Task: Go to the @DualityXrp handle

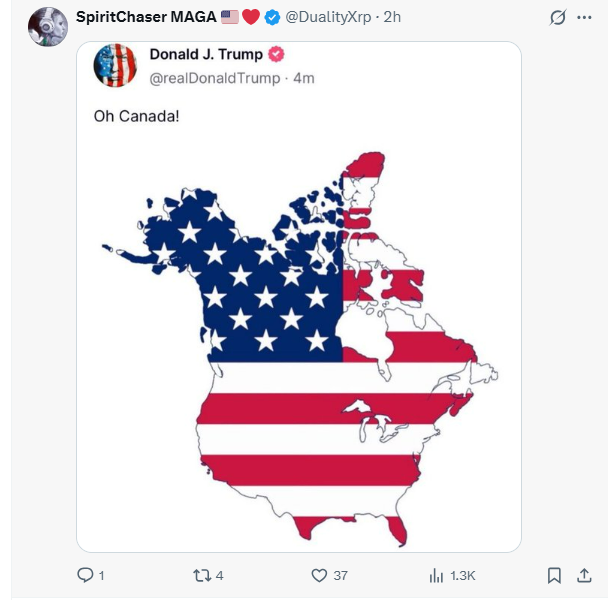Action: click(330, 18)
